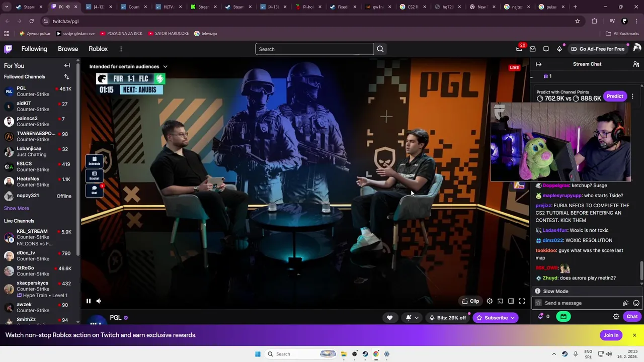Screen dimensions: 644x362
Task: Open the Bracket overlay button on video
Action: [x=94, y=175]
